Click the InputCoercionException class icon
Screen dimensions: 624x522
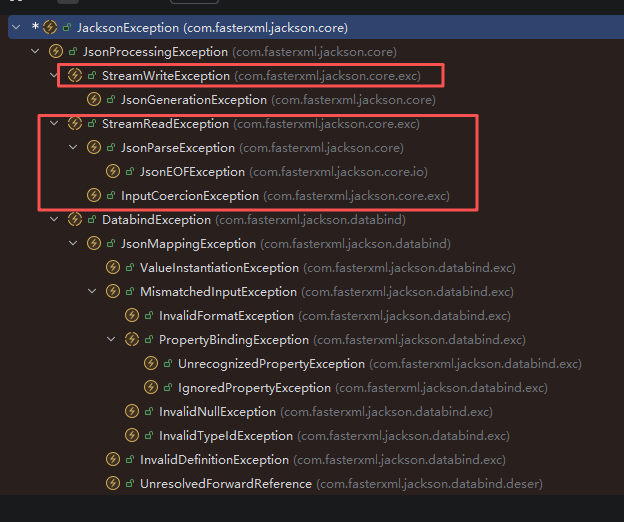point(95,196)
